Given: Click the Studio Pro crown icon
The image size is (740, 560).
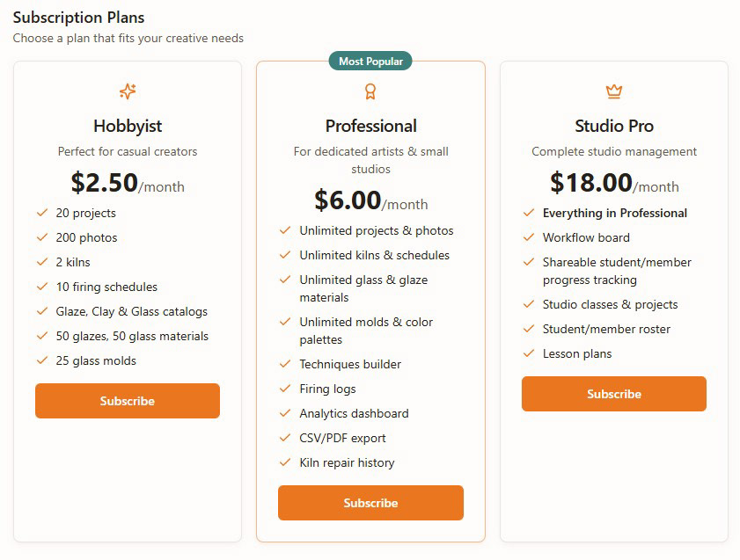Looking at the screenshot, I should (614, 91).
